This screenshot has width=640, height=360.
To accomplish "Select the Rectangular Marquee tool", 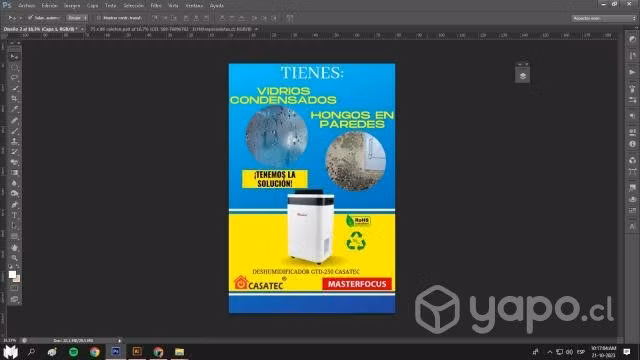I will [x=14, y=67].
